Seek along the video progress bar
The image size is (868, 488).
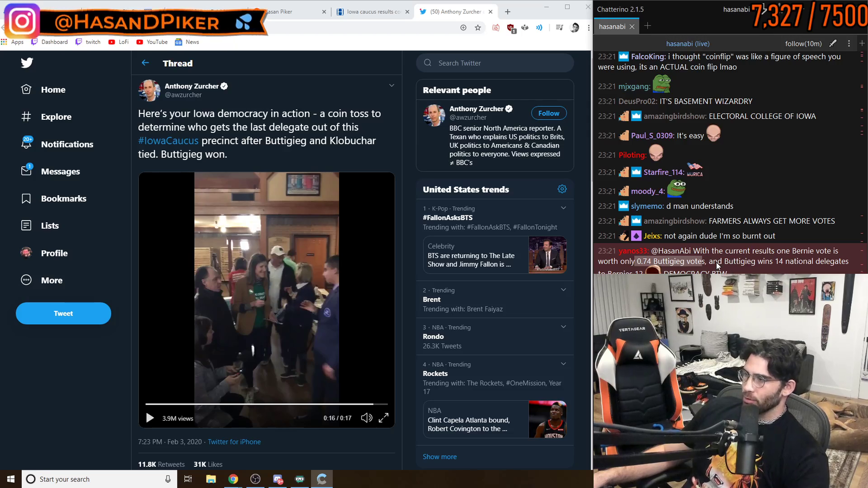[266, 404]
